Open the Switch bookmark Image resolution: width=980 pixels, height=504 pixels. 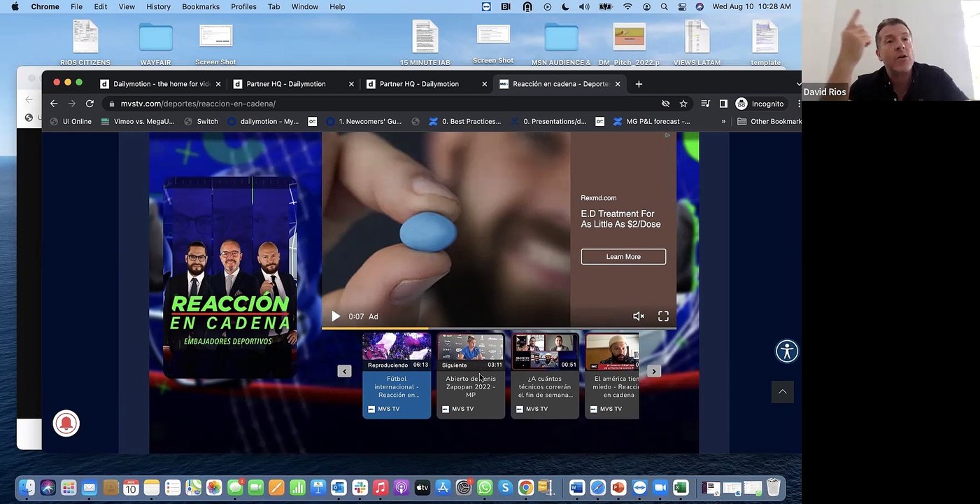coord(201,122)
